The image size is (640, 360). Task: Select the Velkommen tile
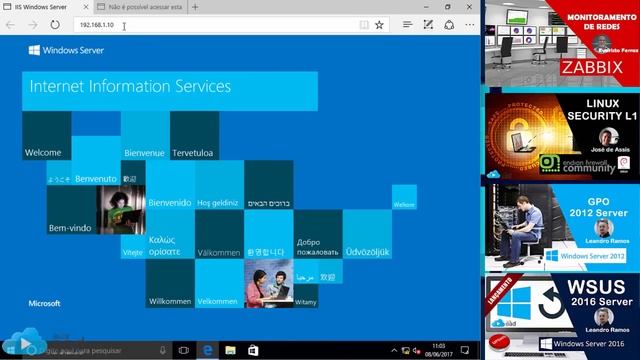pyautogui.click(x=219, y=283)
